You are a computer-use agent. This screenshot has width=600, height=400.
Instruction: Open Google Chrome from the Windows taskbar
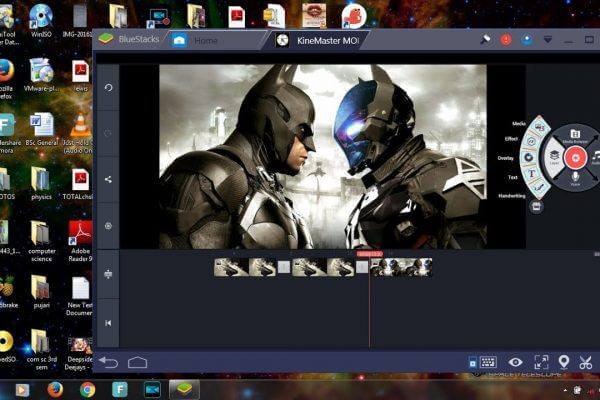pos(87,389)
